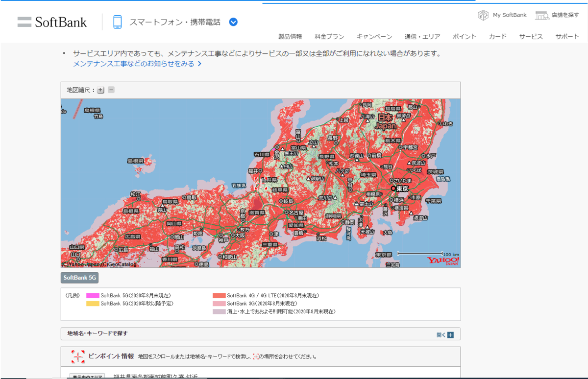Open the 製品情報 menu
588x379 pixels.
pyautogui.click(x=290, y=37)
